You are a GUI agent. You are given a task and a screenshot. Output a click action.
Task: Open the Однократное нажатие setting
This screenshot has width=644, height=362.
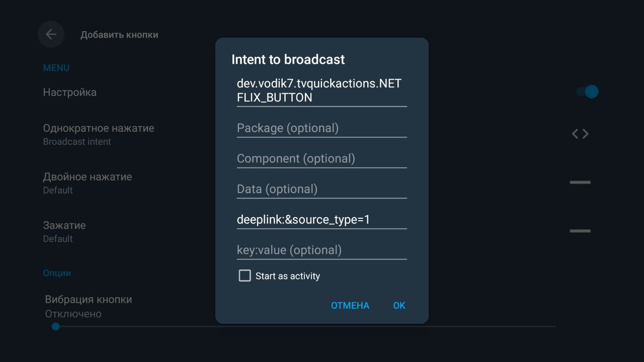point(99,134)
